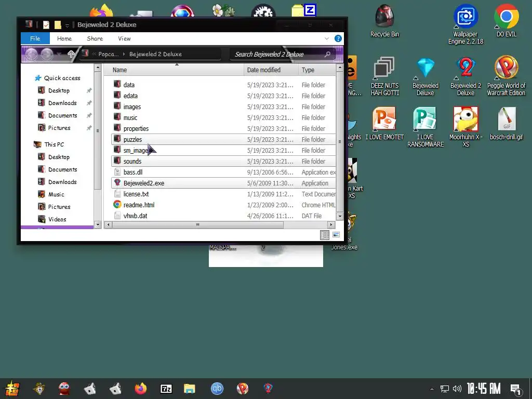Image resolution: width=532 pixels, height=399 pixels.
Task: Open Downloads under This PC
Action: [62, 182]
